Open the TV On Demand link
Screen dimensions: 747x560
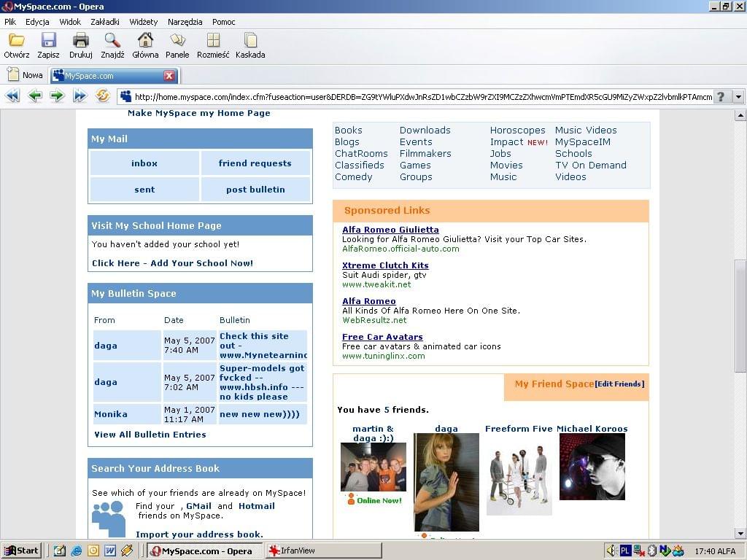point(591,166)
